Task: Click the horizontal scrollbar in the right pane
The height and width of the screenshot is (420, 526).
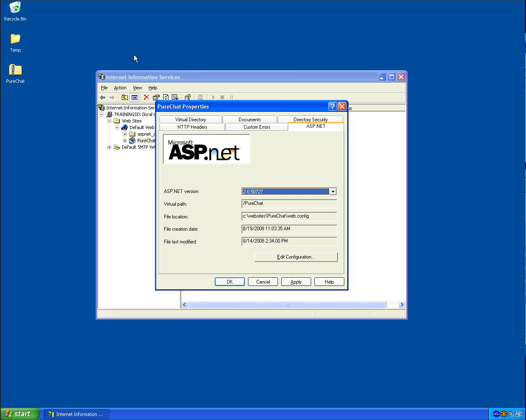Action: click(287, 305)
